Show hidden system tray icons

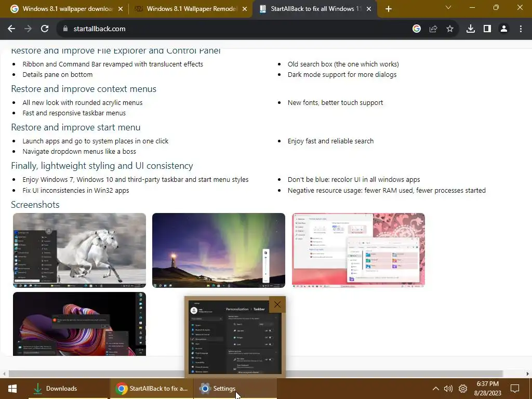(x=436, y=389)
